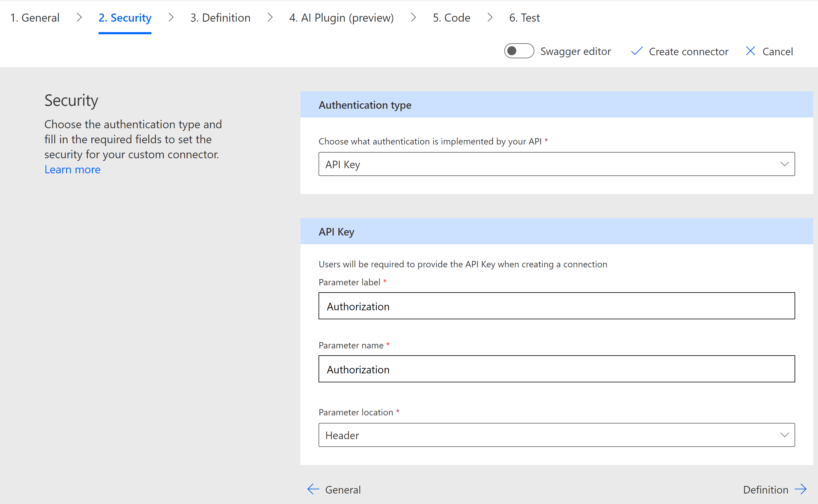
Task: Click the left arrow beside General
Action: [x=313, y=489]
